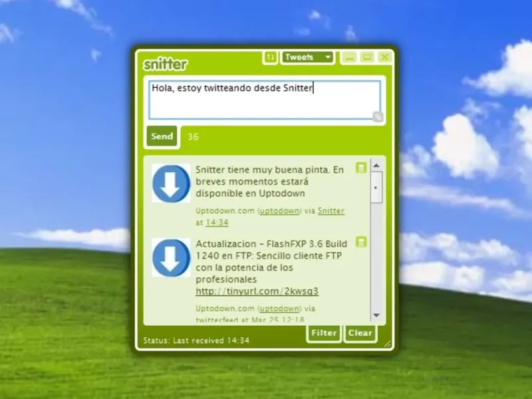Minimize the Snitter window

coord(349,57)
